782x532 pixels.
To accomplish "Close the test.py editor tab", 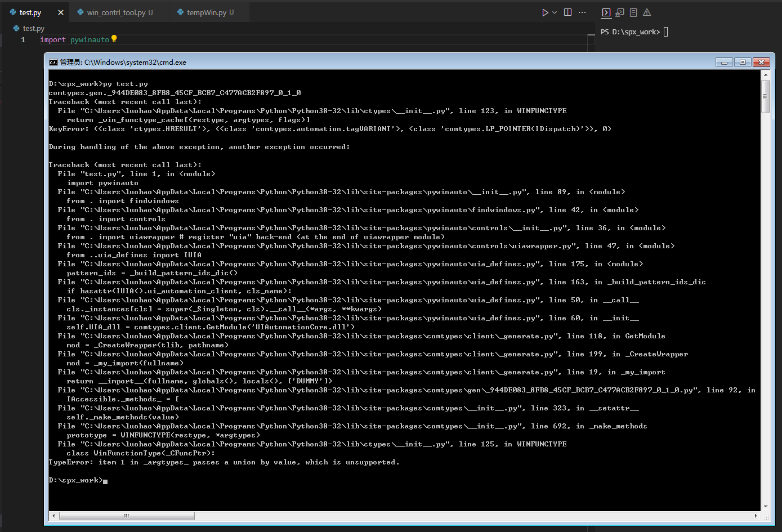I will 61,12.
